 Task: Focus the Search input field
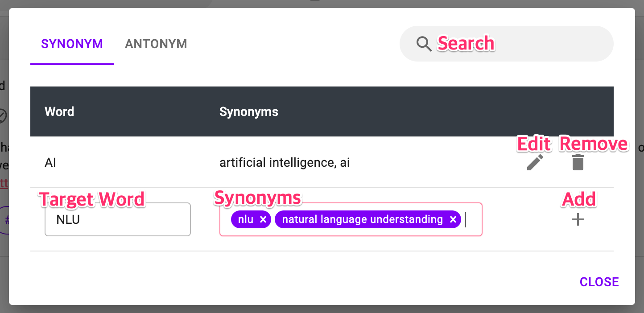click(507, 44)
